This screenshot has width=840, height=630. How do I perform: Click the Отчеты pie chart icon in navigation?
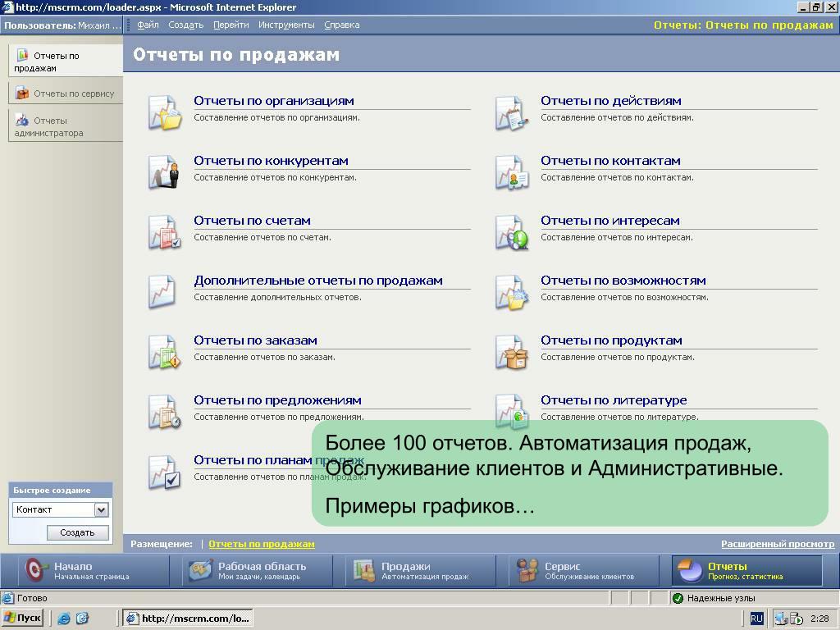689,570
